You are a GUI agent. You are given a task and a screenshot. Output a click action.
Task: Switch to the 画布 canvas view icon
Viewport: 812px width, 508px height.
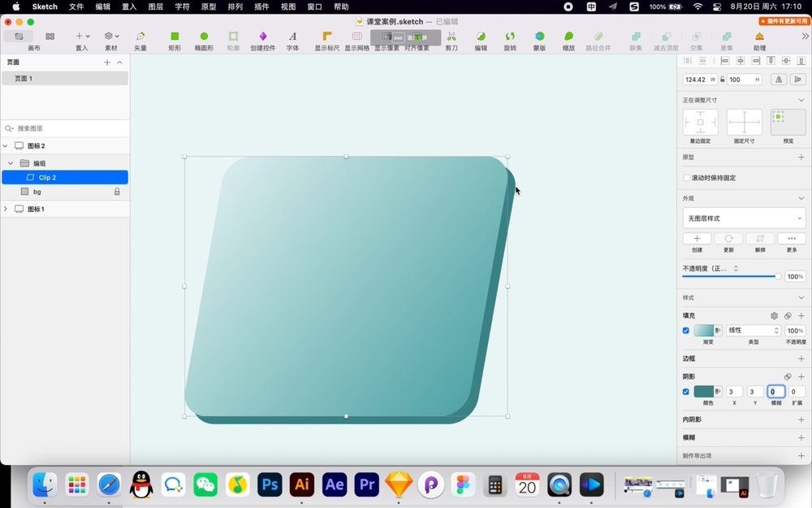coord(19,37)
